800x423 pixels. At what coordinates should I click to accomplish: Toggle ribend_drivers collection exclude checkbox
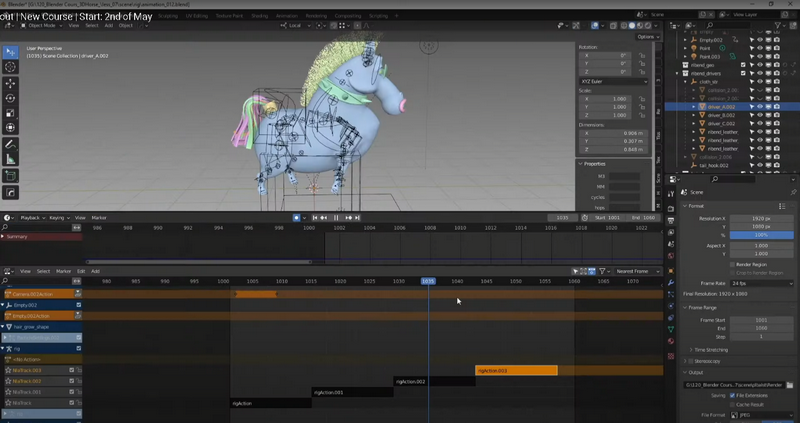tap(743, 73)
